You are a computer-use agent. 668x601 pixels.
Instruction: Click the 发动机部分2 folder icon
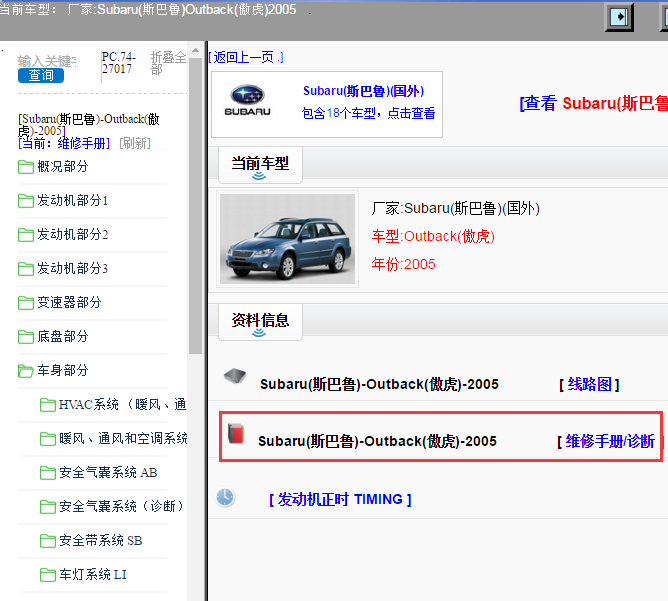[26, 235]
